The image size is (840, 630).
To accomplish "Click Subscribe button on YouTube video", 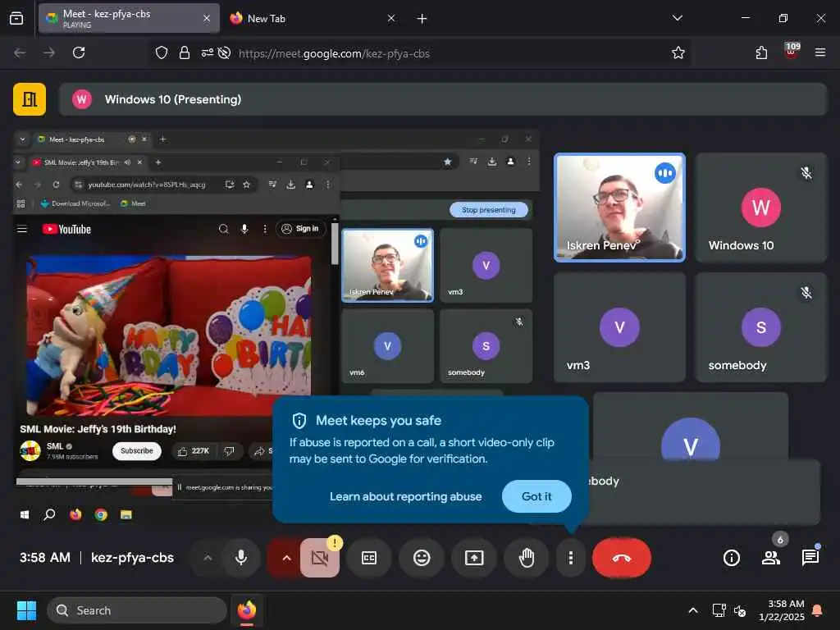I will pos(137,451).
